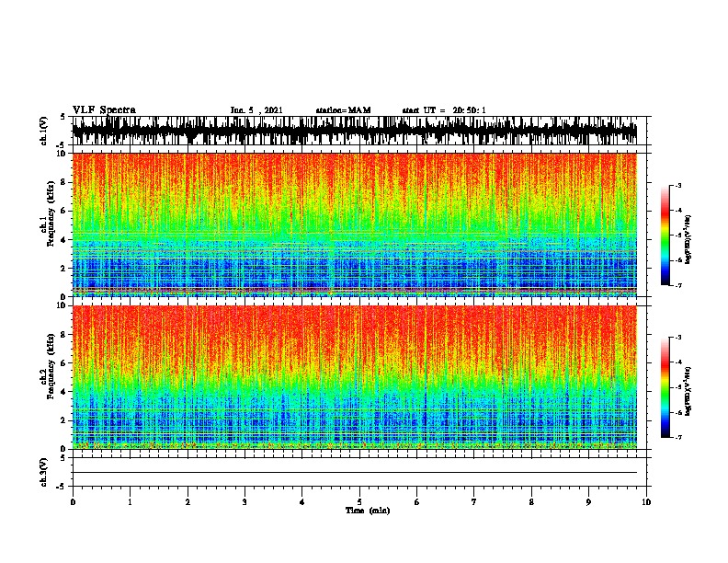This screenshot has height=563, width=728.
Task: Click the "station=MAM" header label
Action: [343, 110]
